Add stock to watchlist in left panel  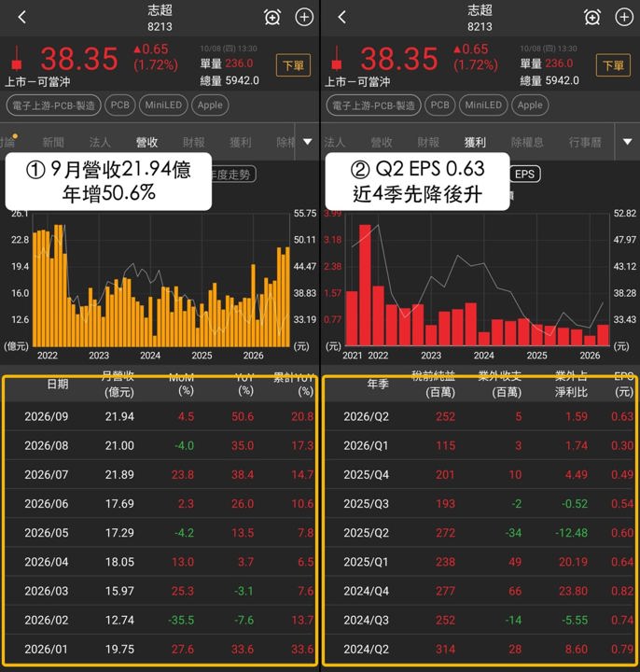[x=304, y=17]
